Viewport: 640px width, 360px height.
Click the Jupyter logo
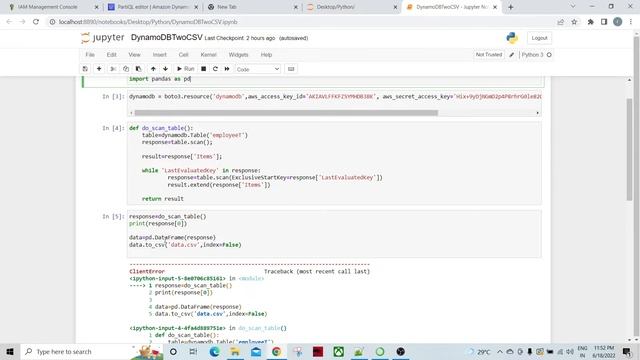pyautogui.click(x=102, y=38)
